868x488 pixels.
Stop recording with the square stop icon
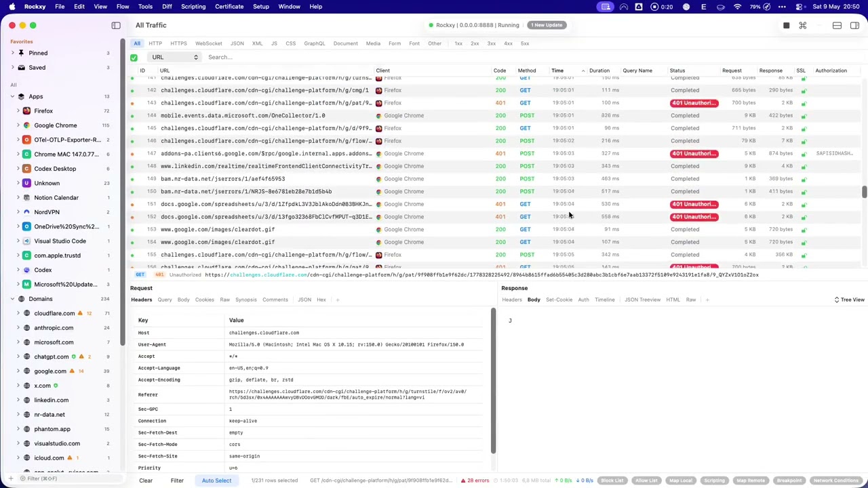tap(786, 26)
